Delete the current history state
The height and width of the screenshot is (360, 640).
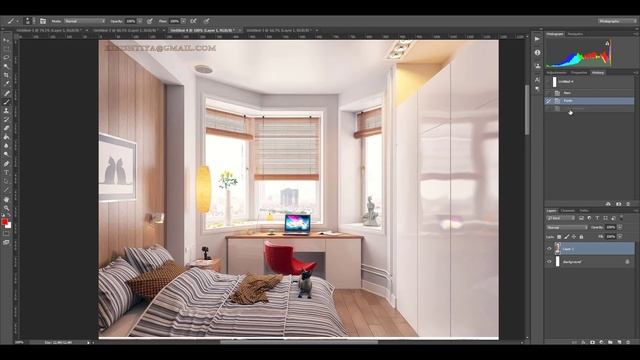click(x=628, y=204)
